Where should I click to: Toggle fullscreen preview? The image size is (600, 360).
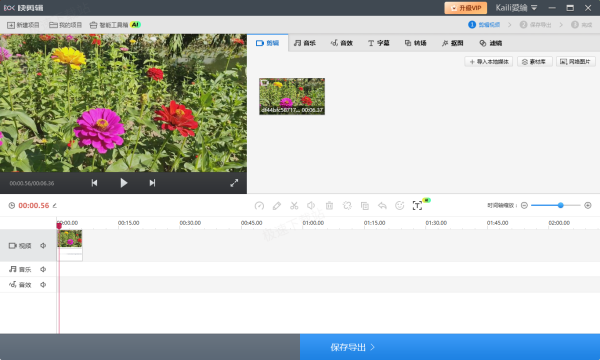click(x=234, y=183)
